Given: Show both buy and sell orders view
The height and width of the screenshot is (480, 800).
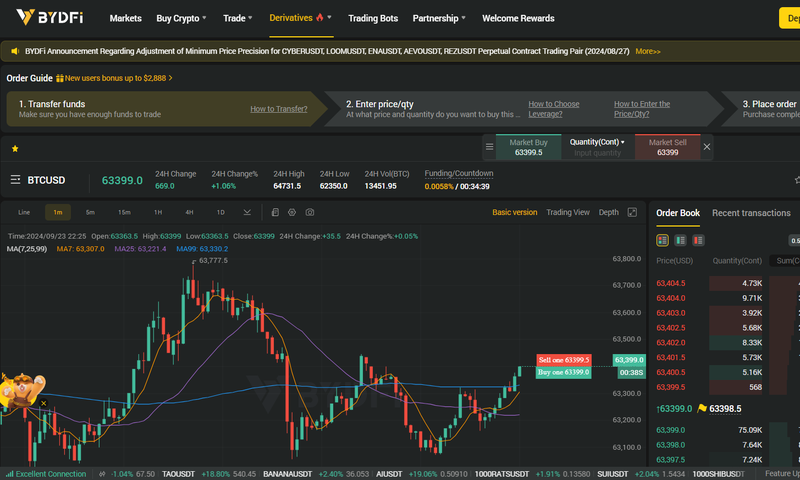Looking at the screenshot, I should coord(662,240).
